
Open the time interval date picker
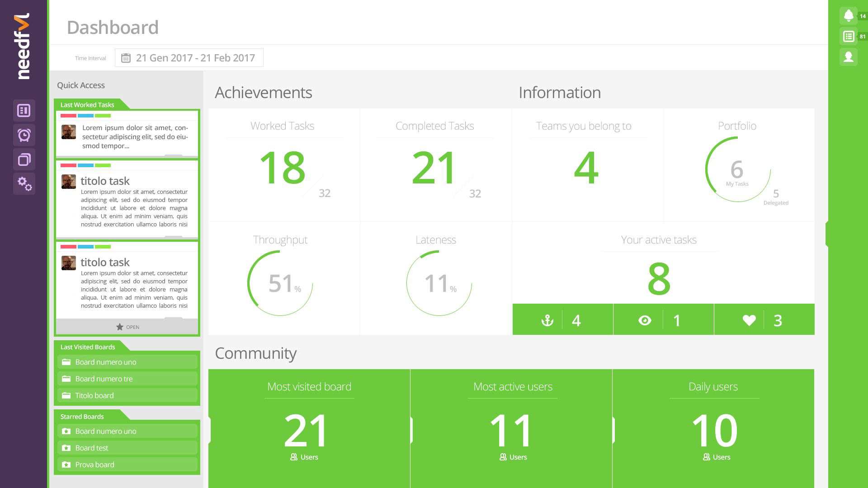(189, 58)
